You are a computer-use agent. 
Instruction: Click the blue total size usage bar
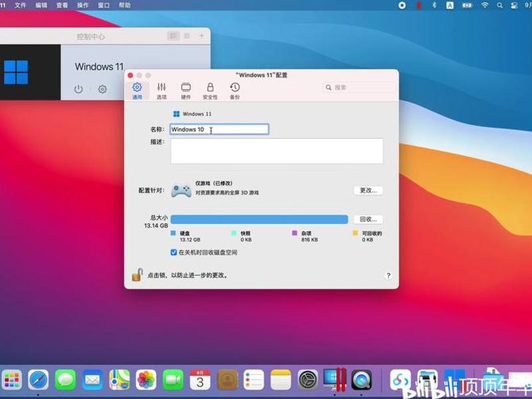click(x=259, y=219)
